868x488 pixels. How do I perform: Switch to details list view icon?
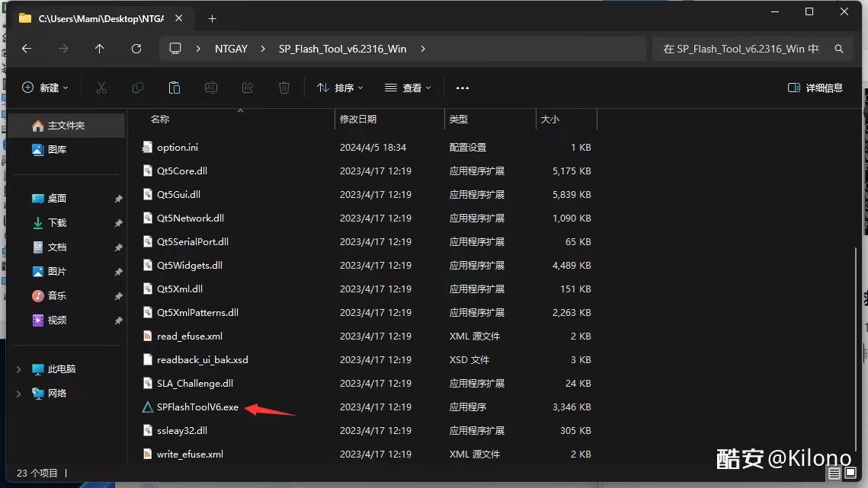[x=835, y=474]
